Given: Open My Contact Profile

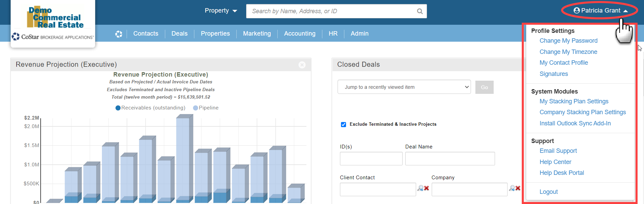Looking at the screenshot, I should [x=564, y=63].
